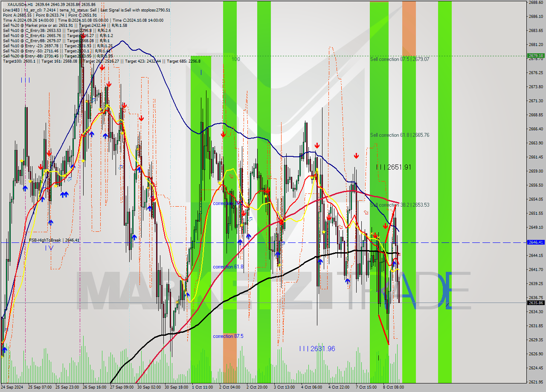The height and width of the screenshot is (392, 546).
Task: Click the green 2679.18 price tag
Action: pyautogui.click(x=535, y=55)
